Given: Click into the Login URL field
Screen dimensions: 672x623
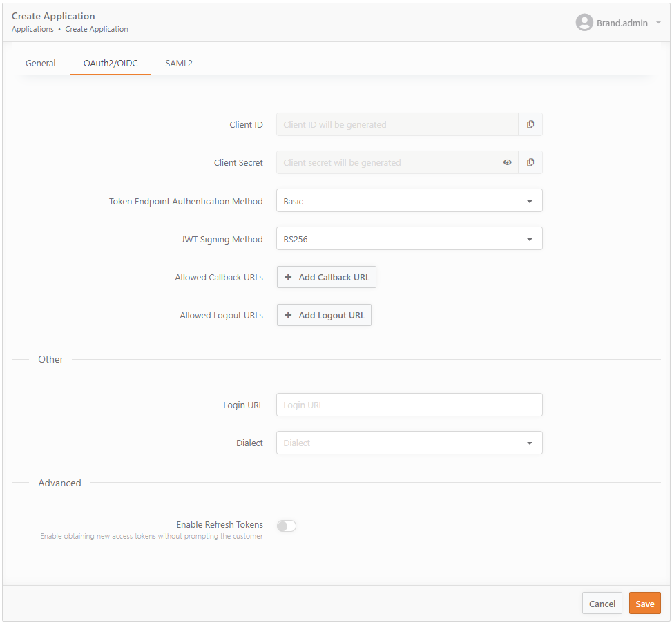Looking at the screenshot, I should click(409, 405).
